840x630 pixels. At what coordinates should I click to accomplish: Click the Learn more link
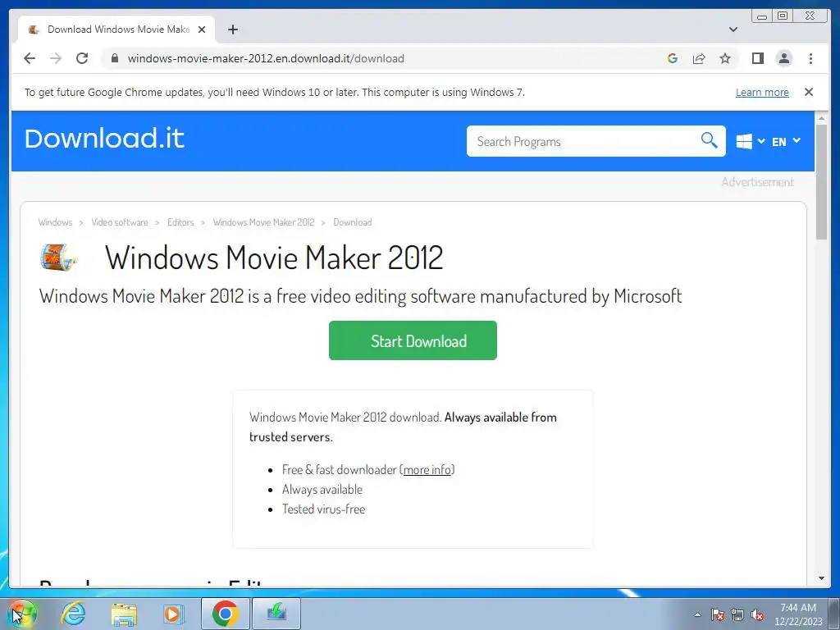click(x=762, y=92)
